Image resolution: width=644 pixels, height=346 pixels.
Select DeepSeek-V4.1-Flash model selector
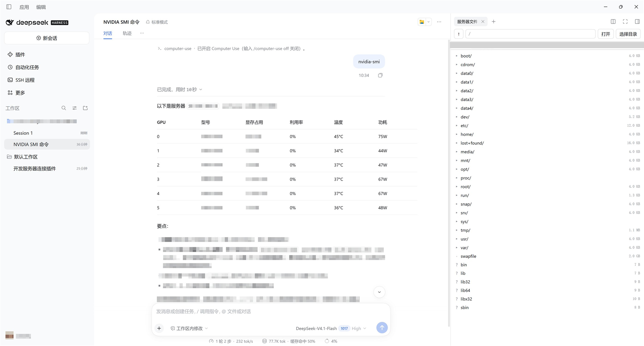(316, 328)
